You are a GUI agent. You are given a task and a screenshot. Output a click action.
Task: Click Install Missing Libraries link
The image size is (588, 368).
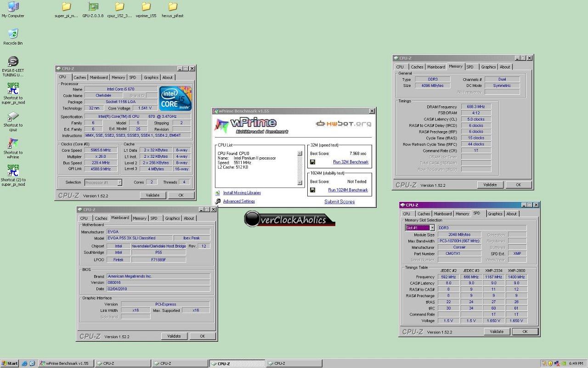point(242,193)
